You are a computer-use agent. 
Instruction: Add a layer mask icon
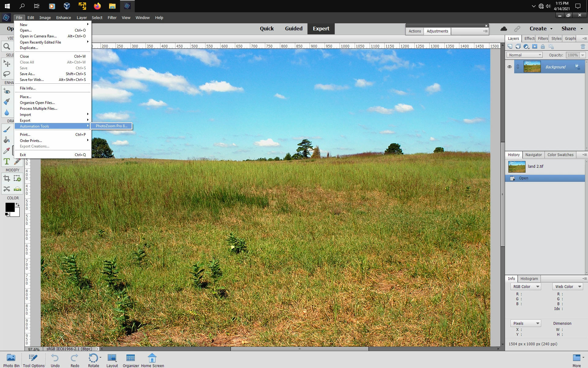(x=535, y=47)
